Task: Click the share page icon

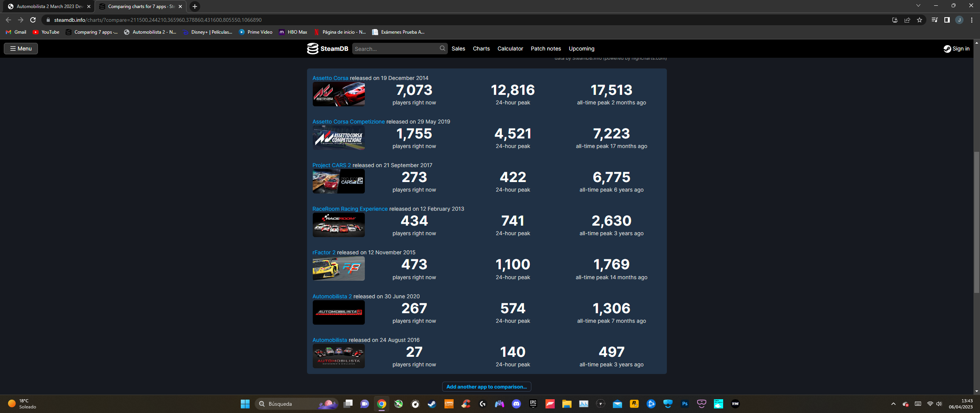Action: pos(907,20)
